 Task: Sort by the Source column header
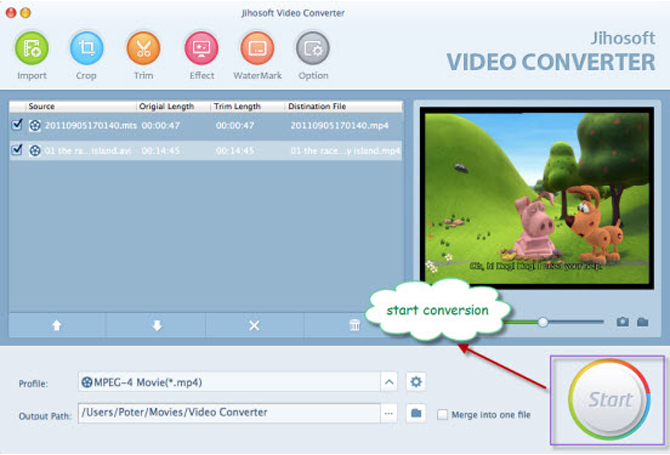[x=42, y=106]
